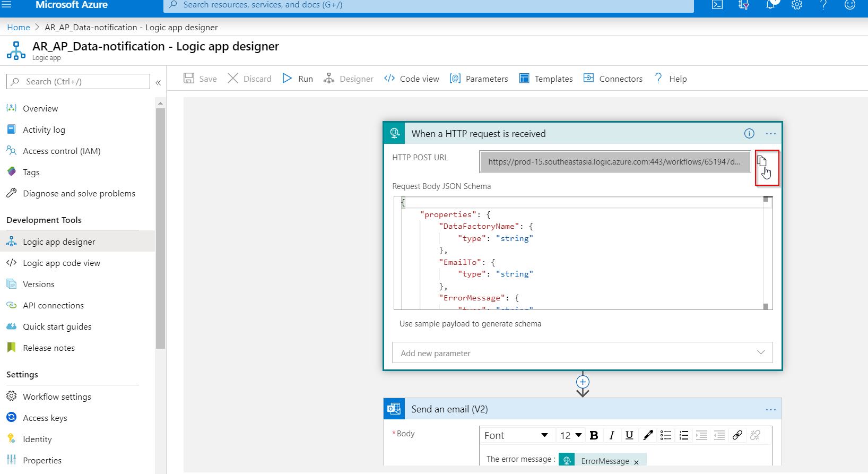Open the ellipsis menu on HTTP request trigger
The image size is (868, 474).
tap(771, 134)
